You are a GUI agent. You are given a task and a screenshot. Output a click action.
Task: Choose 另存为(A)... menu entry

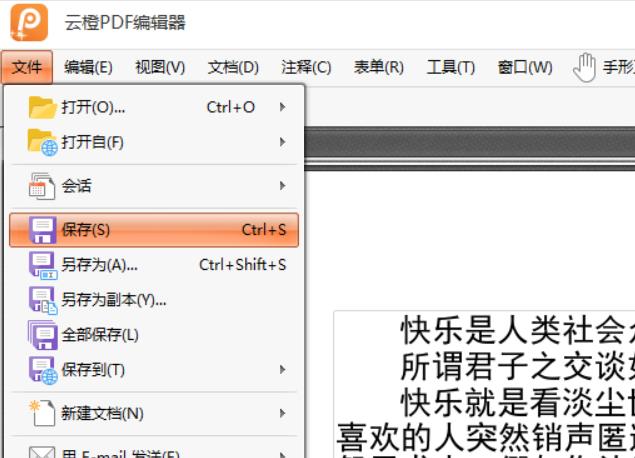(x=154, y=265)
